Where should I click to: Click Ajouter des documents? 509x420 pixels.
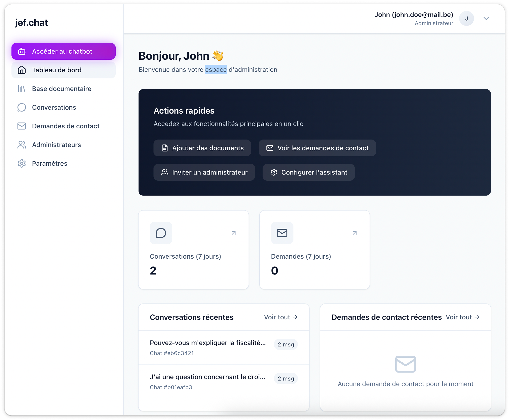click(202, 148)
